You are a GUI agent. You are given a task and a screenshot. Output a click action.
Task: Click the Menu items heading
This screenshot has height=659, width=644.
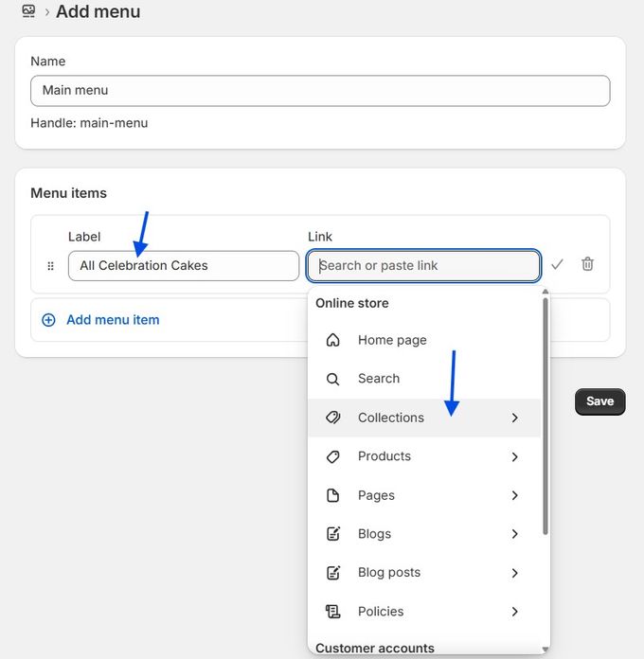68,193
